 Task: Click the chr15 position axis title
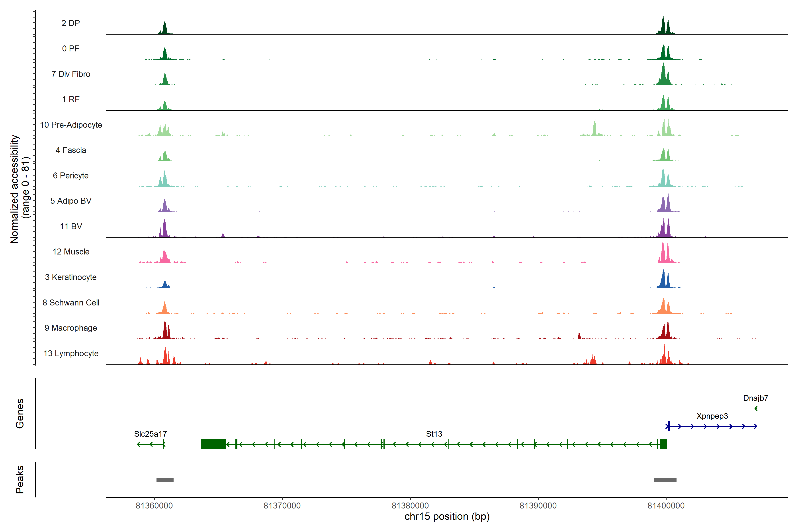tap(447, 516)
